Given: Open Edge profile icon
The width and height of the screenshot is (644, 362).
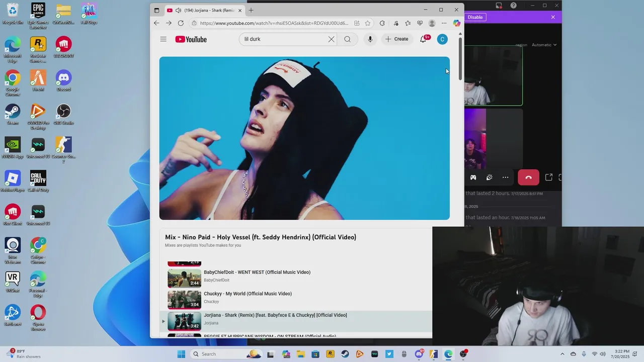Looking at the screenshot, I should coord(432,23).
